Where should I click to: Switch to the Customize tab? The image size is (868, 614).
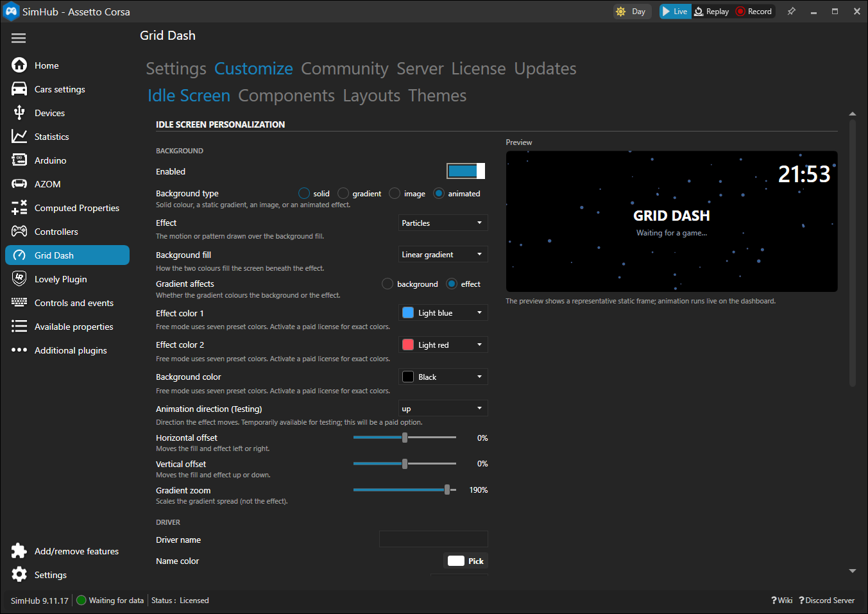coord(253,69)
